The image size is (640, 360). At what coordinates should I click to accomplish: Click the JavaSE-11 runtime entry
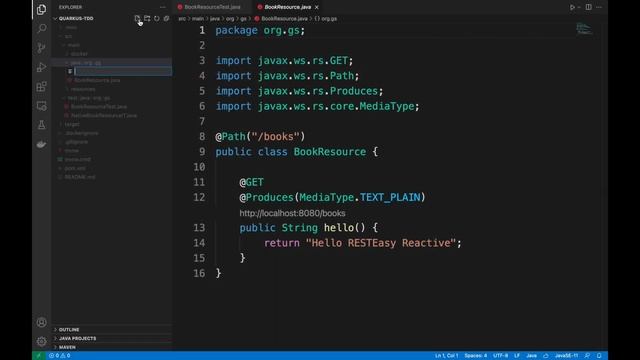point(566,356)
